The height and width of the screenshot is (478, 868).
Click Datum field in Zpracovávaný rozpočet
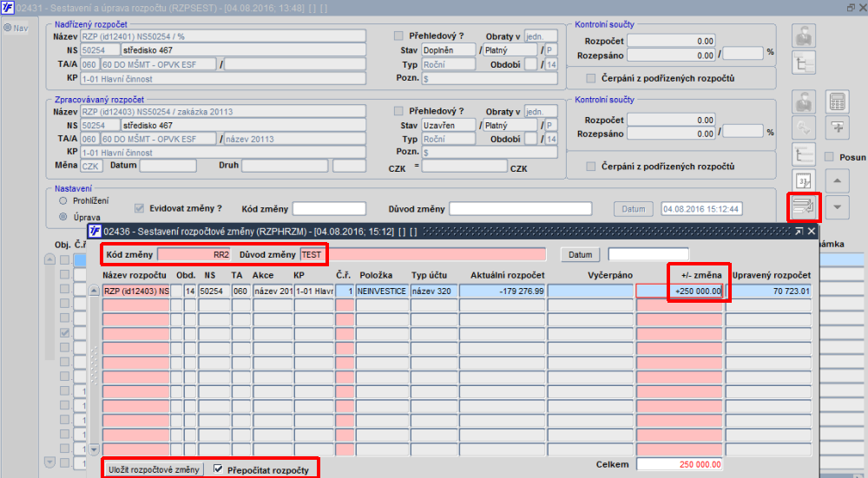168,166
